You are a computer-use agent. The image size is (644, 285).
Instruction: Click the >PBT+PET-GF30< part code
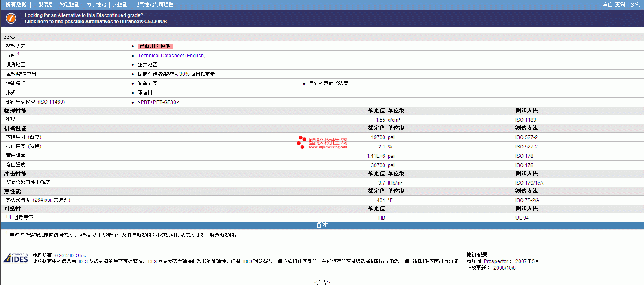coord(158,102)
